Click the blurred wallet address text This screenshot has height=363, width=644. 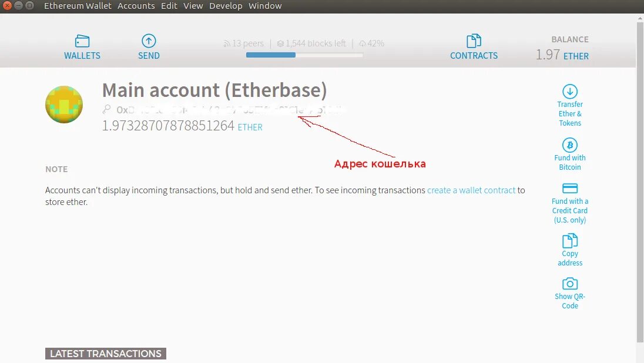click(230, 110)
